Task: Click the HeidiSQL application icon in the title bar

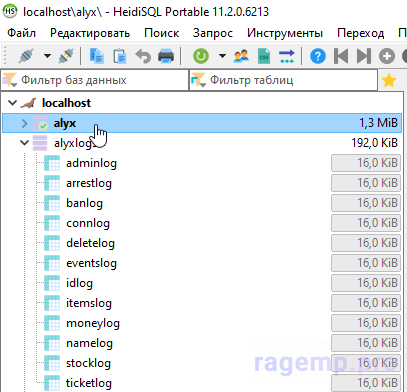Action: tap(10, 11)
